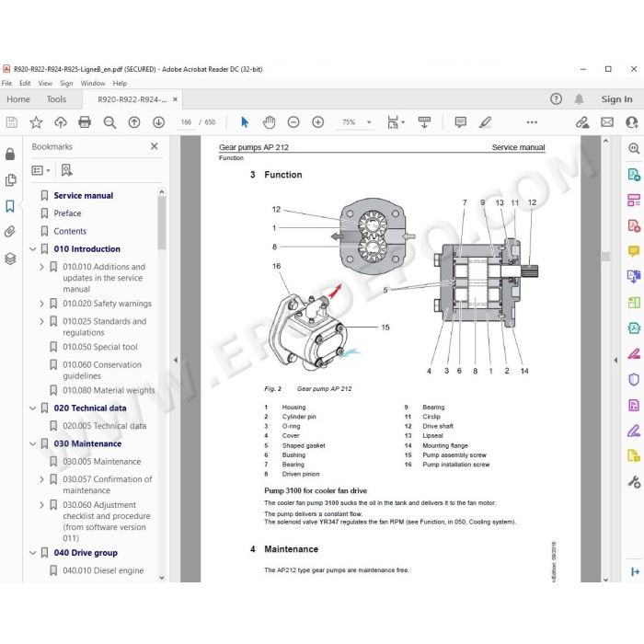The height and width of the screenshot is (644, 644).
Task: Add file to starred bookmarks
Action: click(x=36, y=122)
